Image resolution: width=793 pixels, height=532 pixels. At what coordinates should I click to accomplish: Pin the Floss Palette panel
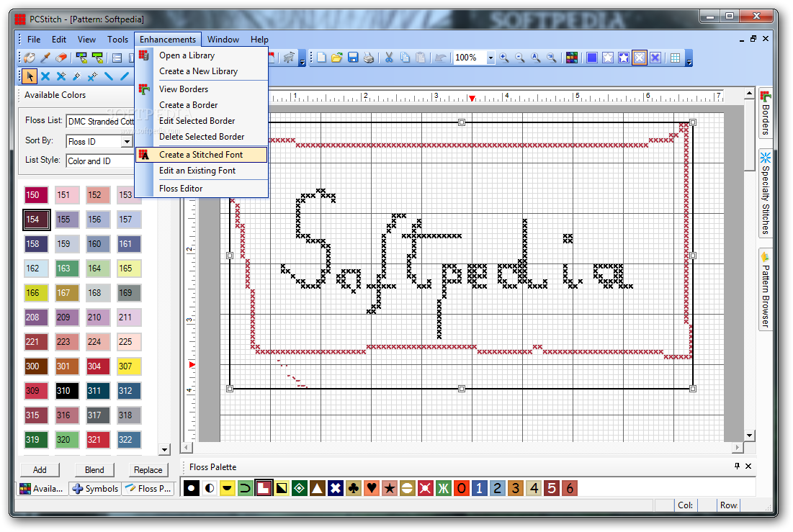coord(737,466)
